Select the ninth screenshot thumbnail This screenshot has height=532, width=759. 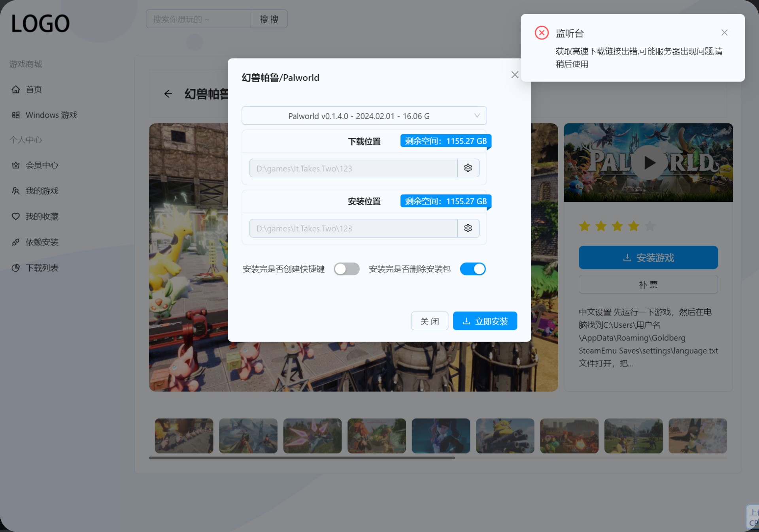pyautogui.click(x=698, y=436)
